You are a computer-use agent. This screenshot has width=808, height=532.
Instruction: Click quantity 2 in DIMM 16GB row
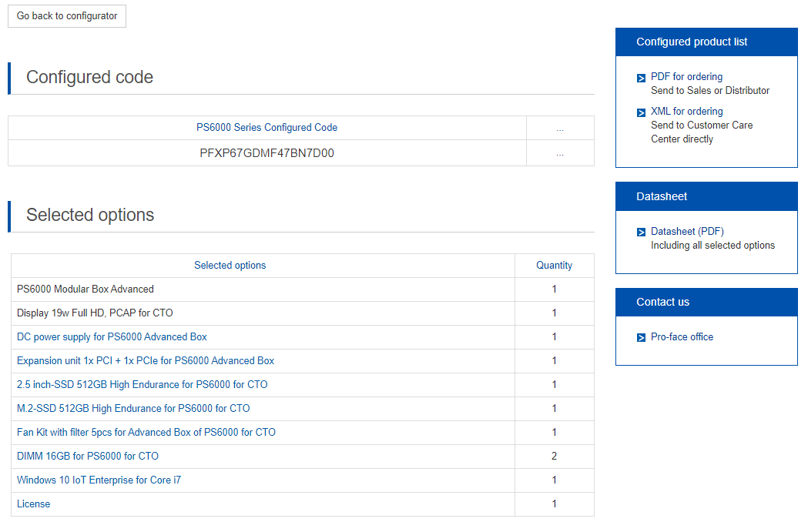(554, 457)
